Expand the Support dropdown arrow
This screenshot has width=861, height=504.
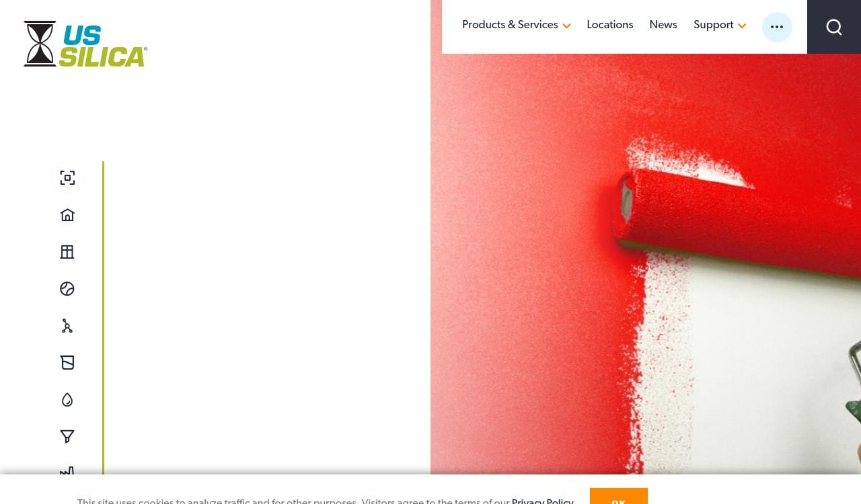[x=742, y=26]
